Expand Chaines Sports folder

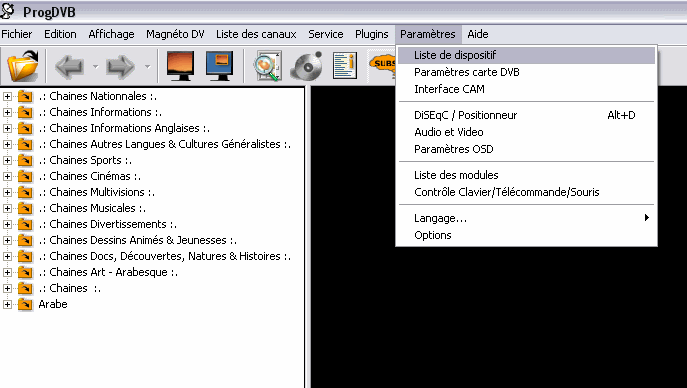(7, 160)
